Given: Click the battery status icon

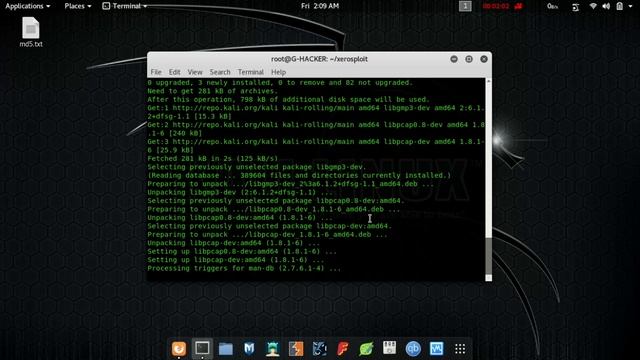Looking at the screenshot, I should pyautogui.click(x=620, y=6).
